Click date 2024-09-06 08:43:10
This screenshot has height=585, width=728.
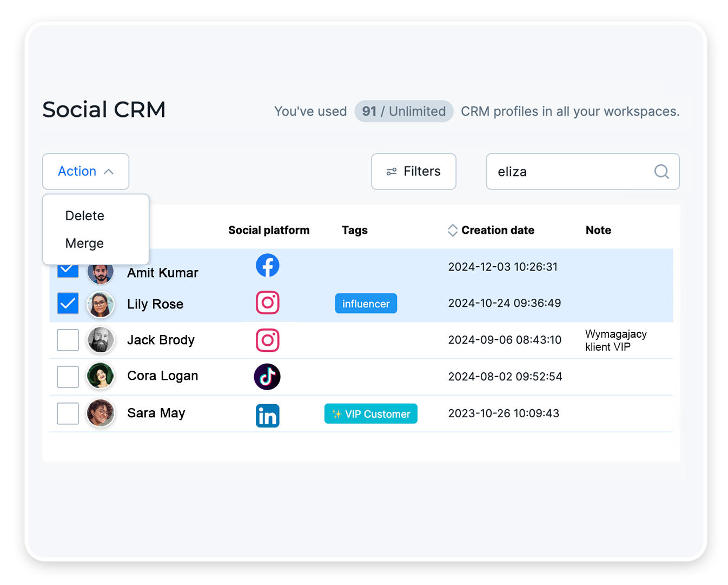[505, 340]
